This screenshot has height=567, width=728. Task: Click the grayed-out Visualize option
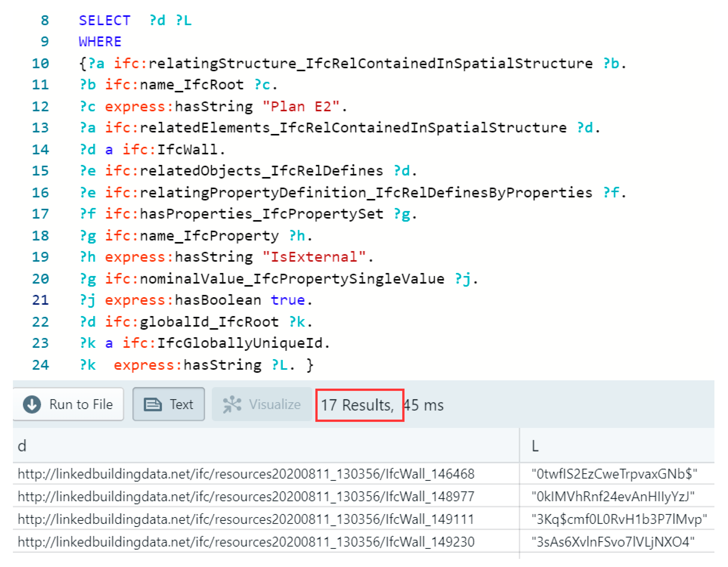pyautogui.click(x=262, y=404)
